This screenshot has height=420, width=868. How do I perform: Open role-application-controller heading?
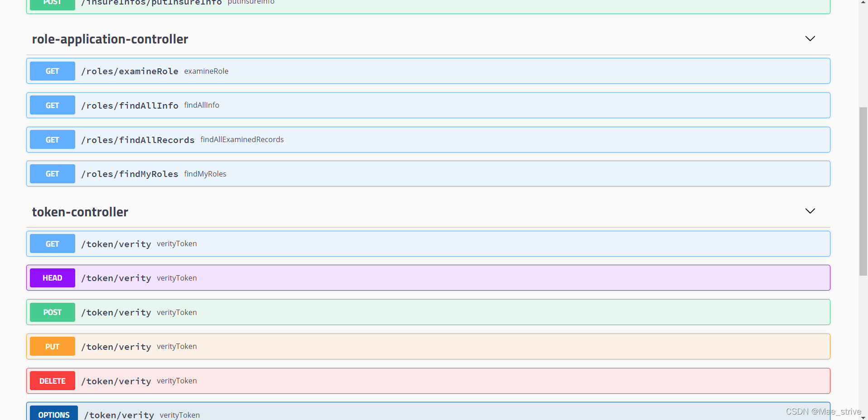(x=110, y=39)
